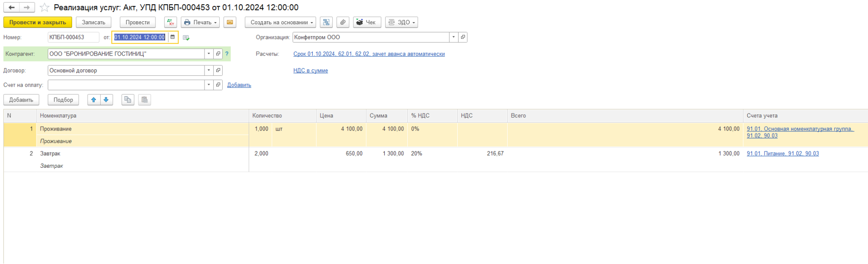
Task: Click % НДС cell 20%
Action: pyautogui.click(x=432, y=153)
